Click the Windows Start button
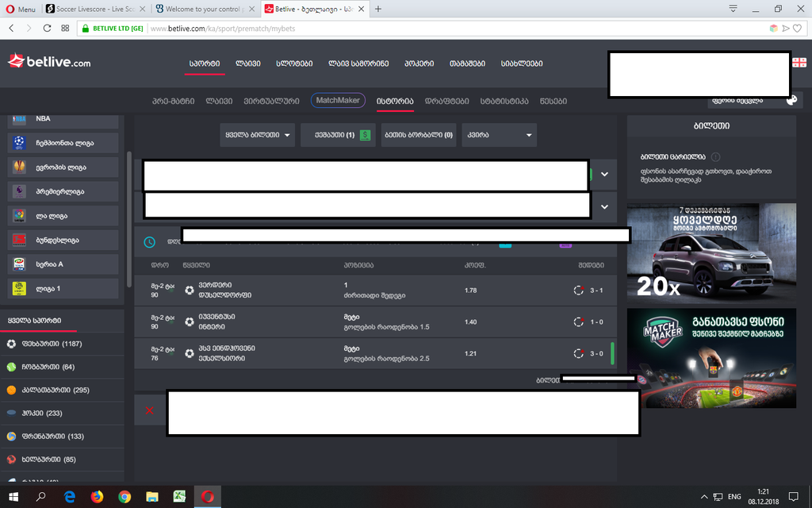This screenshot has width=812, height=508. pyautogui.click(x=13, y=497)
